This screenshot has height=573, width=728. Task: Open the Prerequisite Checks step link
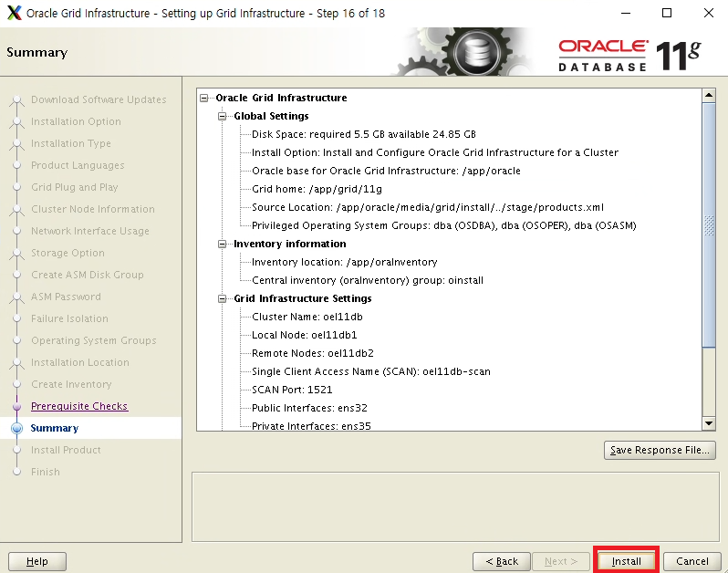79,406
